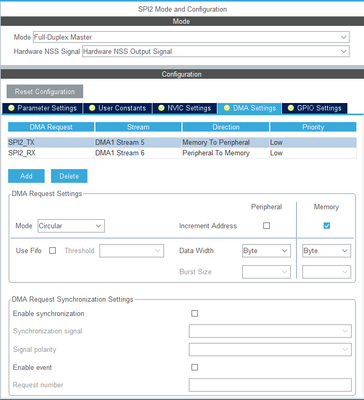Click the Reset Configuration button
The image size is (364, 400).
click(45, 91)
